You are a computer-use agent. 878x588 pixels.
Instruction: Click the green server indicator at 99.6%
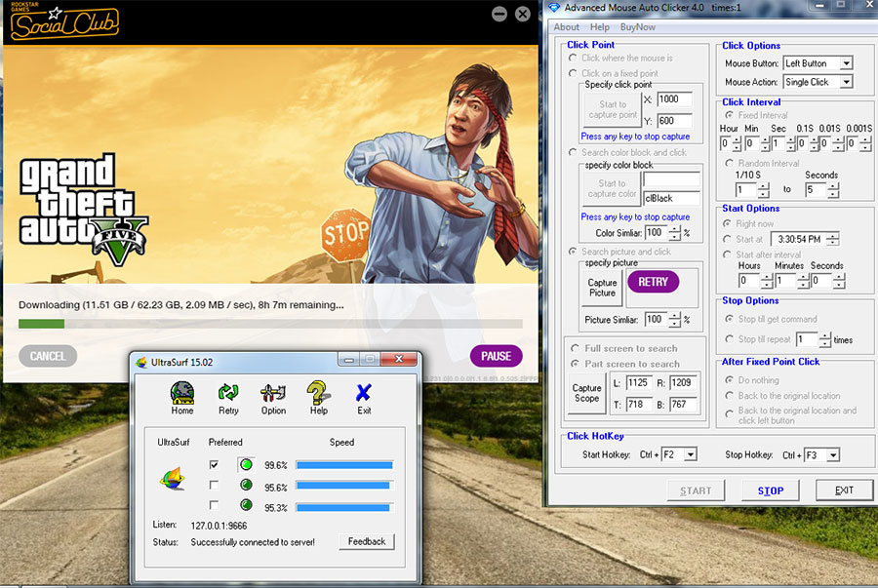(x=246, y=465)
